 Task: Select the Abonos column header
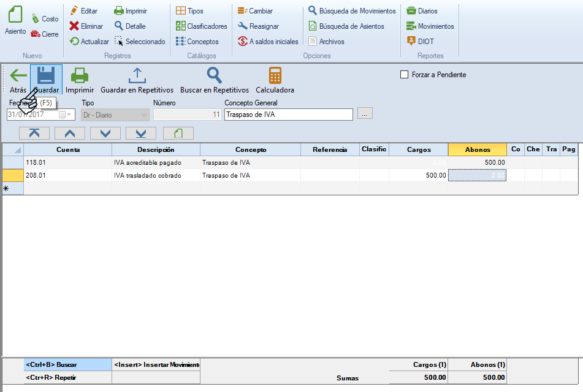[478, 149]
